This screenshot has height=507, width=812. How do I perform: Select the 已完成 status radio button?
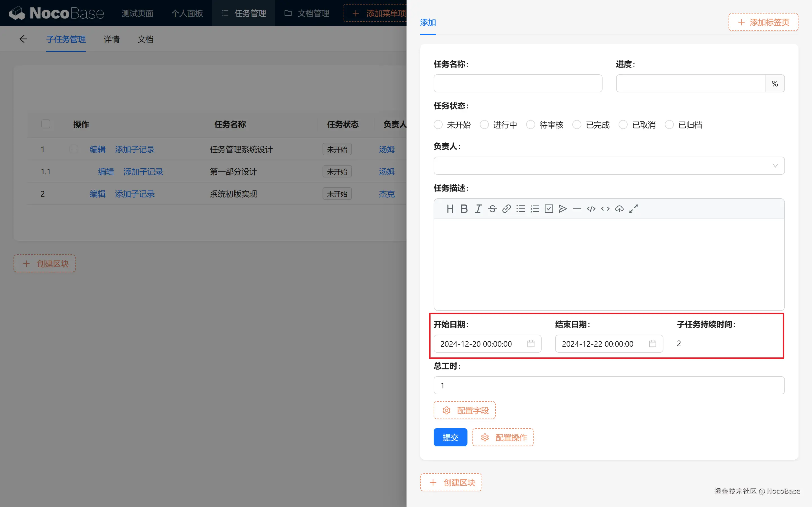coord(577,125)
